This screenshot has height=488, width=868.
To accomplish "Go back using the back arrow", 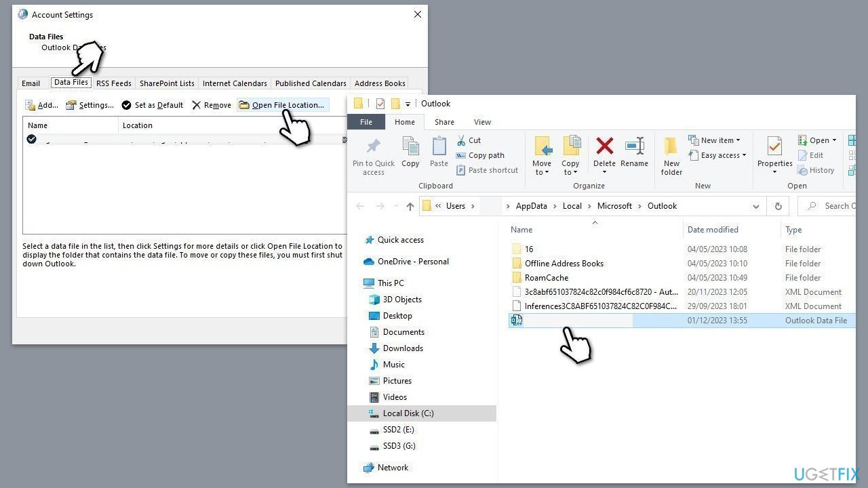I will [x=361, y=206].
